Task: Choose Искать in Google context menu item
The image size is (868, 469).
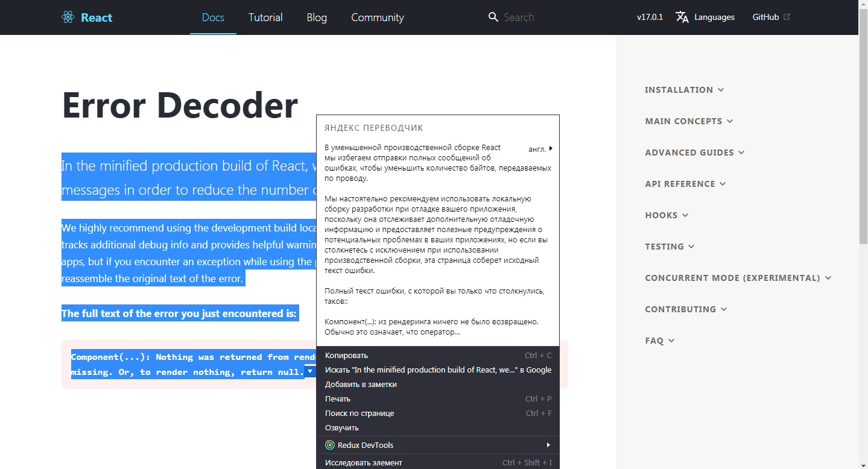Action: tap(438, 370)
